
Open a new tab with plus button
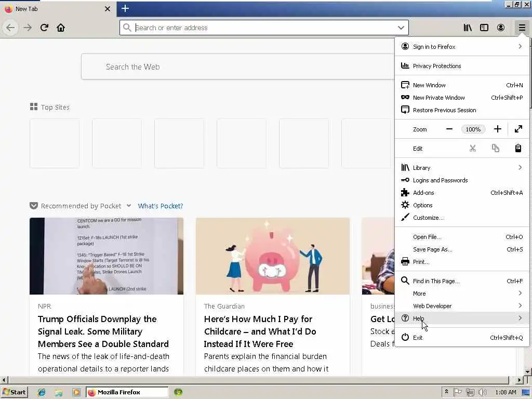coord(125,8)
